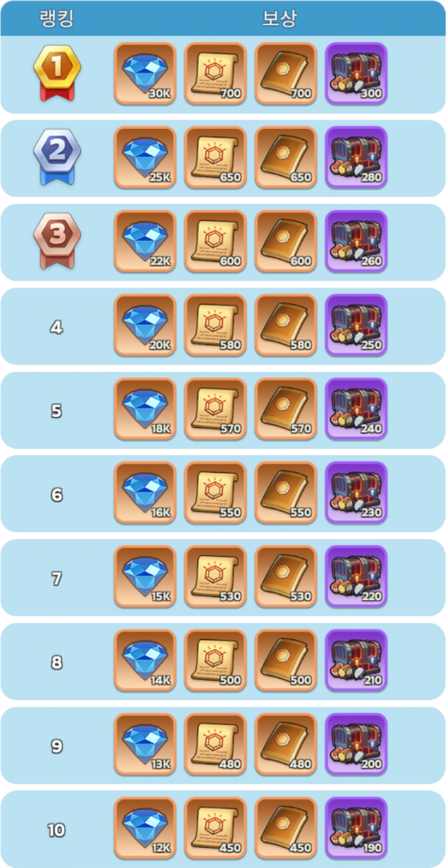Tap the 12K diamond reward icon
The width and height of the screenshot is (446, 868).
pos(145,828)
